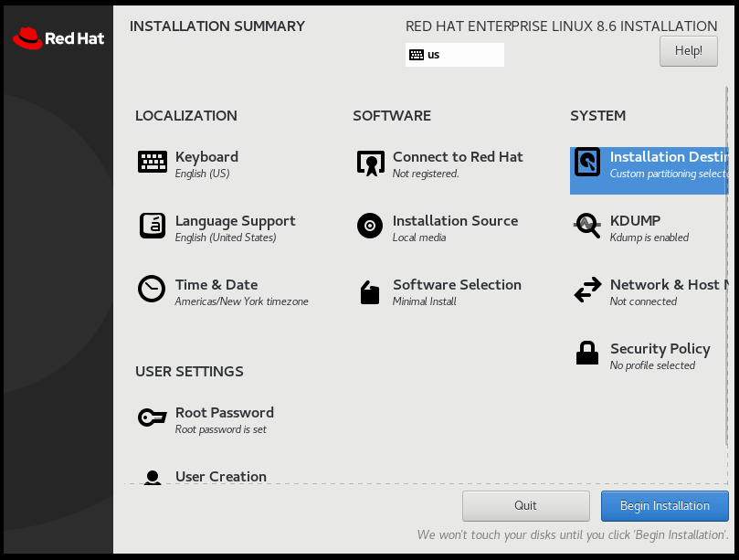This screenshot has width=739, height=560.
Task: Click the Red Hat logo in sidebar
Action: coord(58,38)
